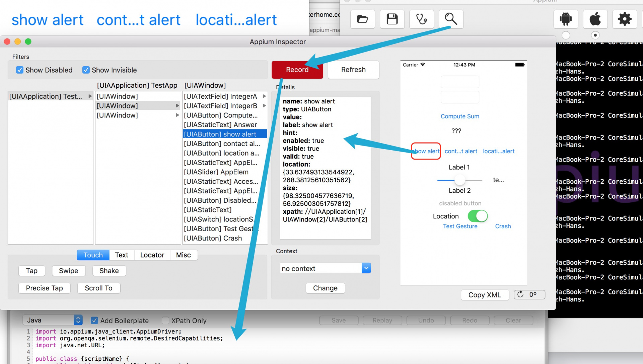Select the radio button under Android icon

click(566, 35)
